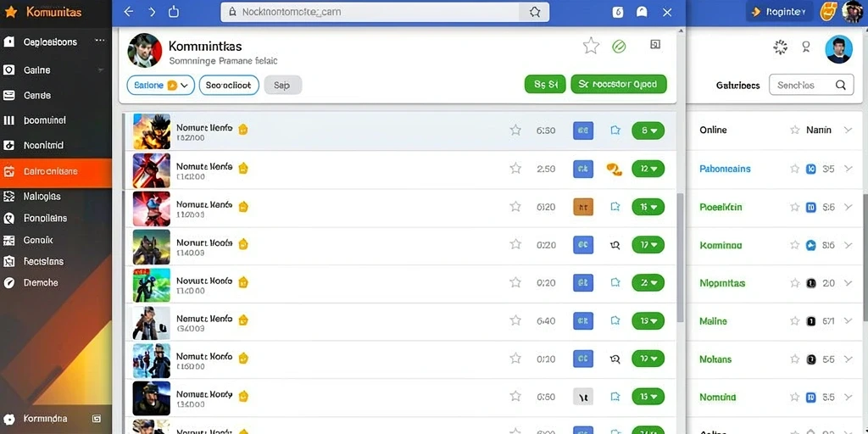The height and width of the screenshot is (434, 868).
Task: Click the Gends sidebar icon
Action: click(x=8, y=95)
